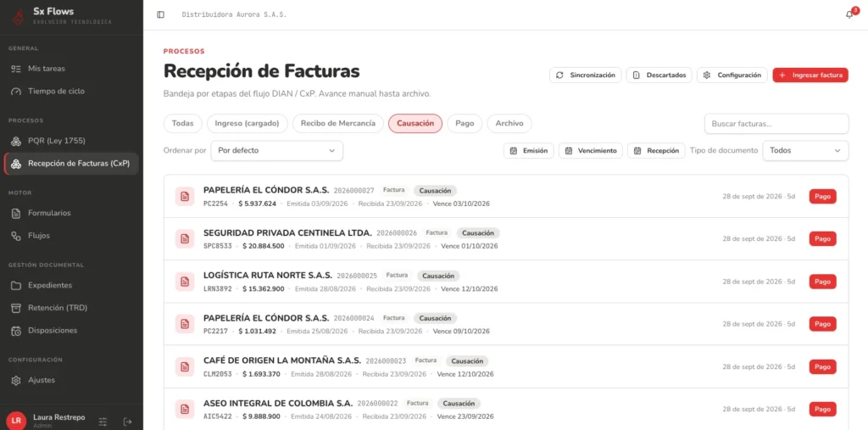Viewport: 868px width, 430px height.
Task: Click the Tiempo de ciclo gauge icon
Action: tap(16, 91)
